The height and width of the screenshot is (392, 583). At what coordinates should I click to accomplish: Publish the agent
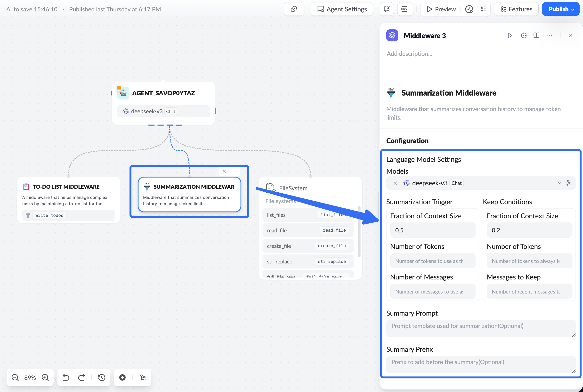tap(558, 9)
